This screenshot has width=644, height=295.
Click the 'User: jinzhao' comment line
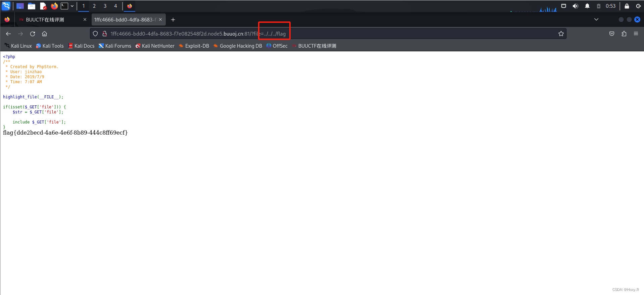(x=24, y=72)
